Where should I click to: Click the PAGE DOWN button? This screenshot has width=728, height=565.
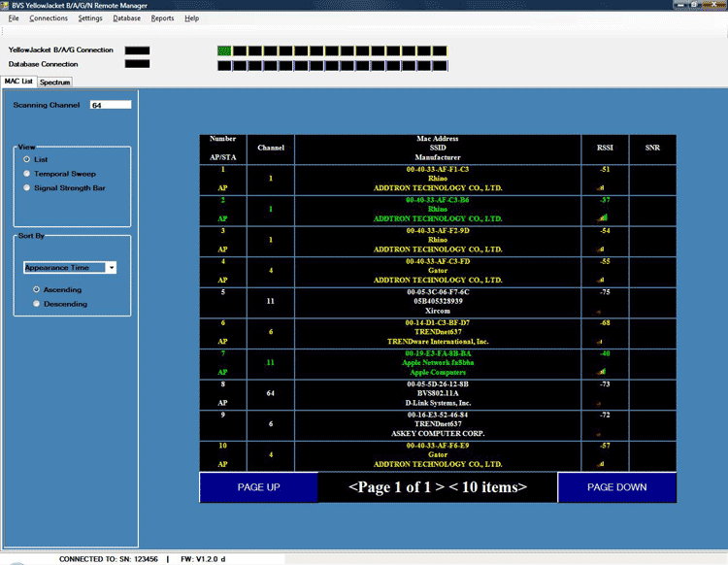617,487
